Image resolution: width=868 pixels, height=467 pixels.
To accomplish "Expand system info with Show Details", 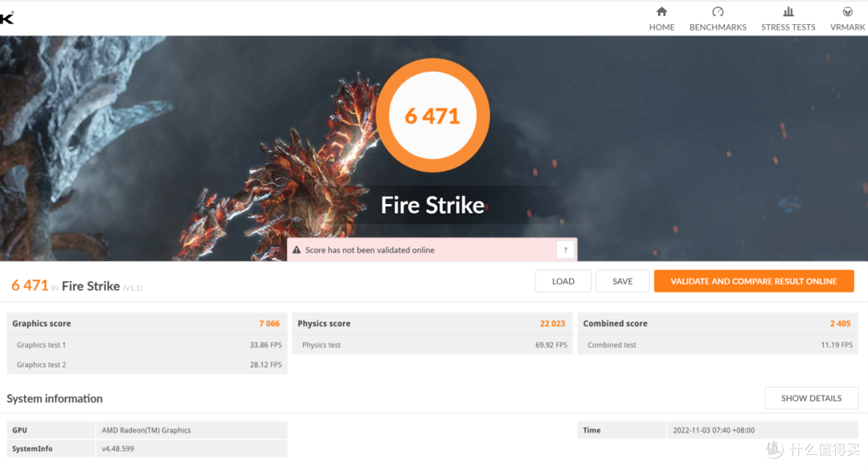I will (x=811, y=398).
